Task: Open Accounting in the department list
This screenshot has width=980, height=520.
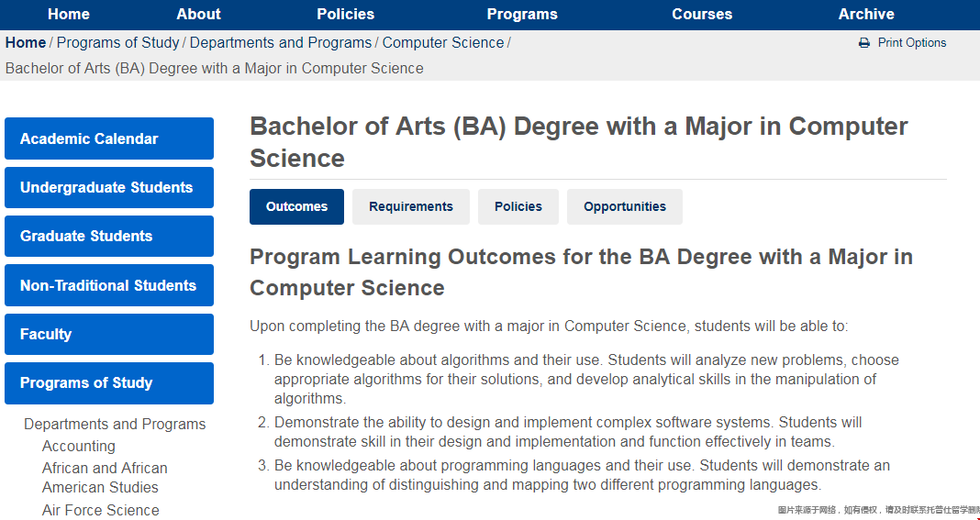Action: (79, 447)
